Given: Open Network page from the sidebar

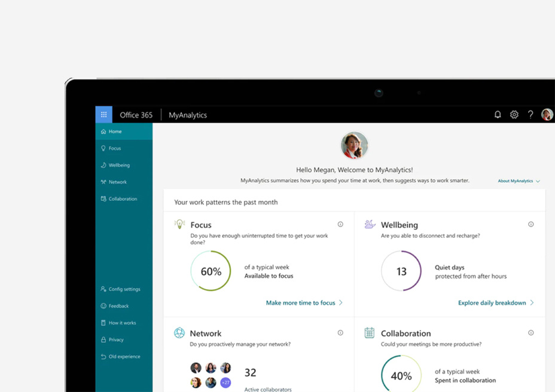Looking at the screenshot, I should [x=117, y=182].
